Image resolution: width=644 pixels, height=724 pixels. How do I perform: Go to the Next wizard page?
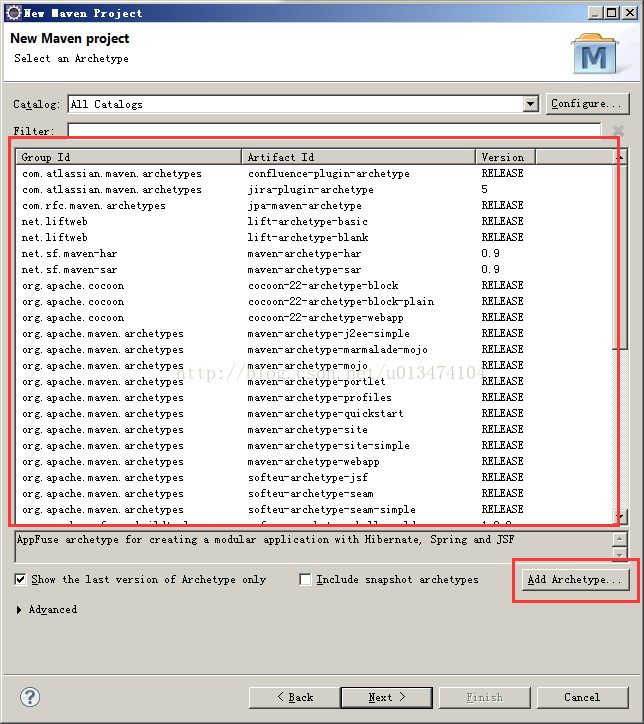(x=386, y=697)
